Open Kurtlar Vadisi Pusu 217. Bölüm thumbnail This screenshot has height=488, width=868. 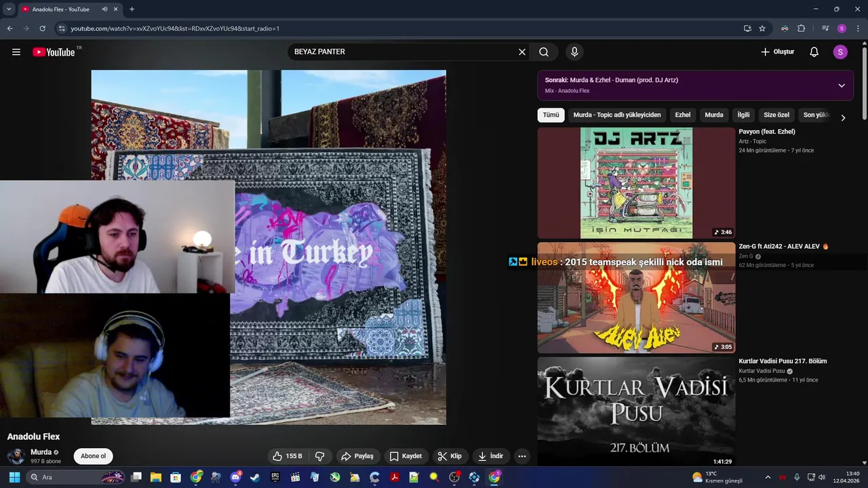pyautogui.click(x=636, y=412)
